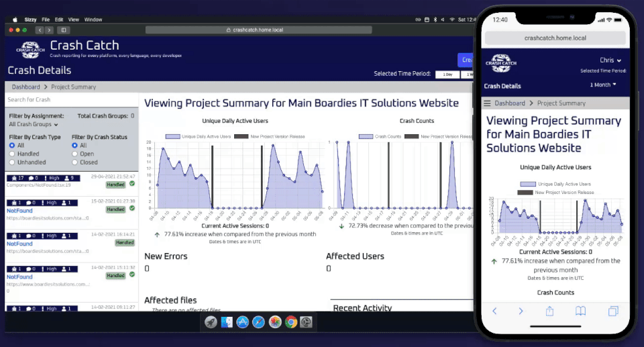Select All under Filter By Crash Status
Screen dimensions: 644x347
(x=74, y=145)
